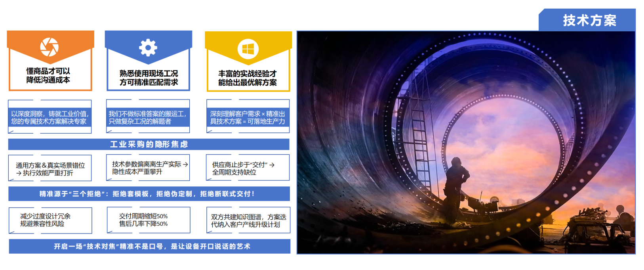Select the 通用方案＆真实场景错位 box
The width and height of the screenshot is (644, 270).
50,169
